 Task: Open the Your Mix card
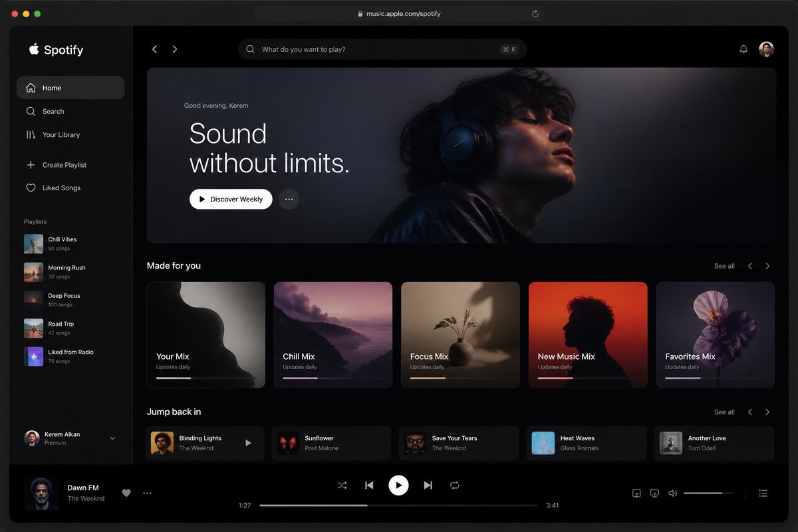pos(206,334)
